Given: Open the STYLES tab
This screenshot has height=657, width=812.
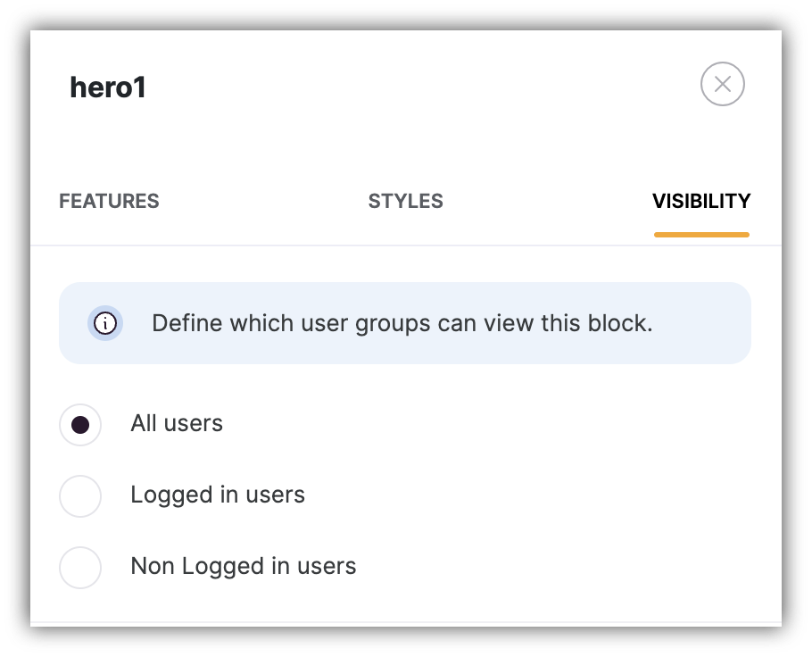Looking at the screenshot, I should click(x=405, y=201).
